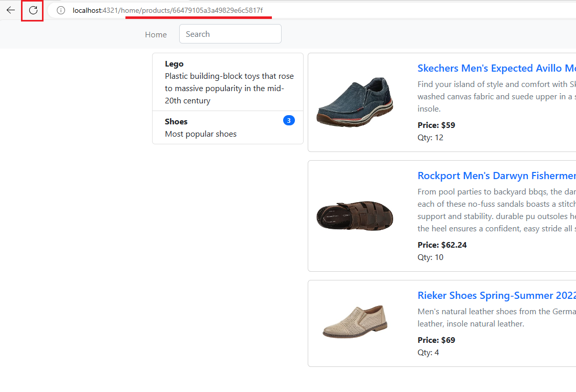Open the Rieker Shoes Spring-Summer product
Viewport: 576px width, 392px height.
(x=497, y=295)
